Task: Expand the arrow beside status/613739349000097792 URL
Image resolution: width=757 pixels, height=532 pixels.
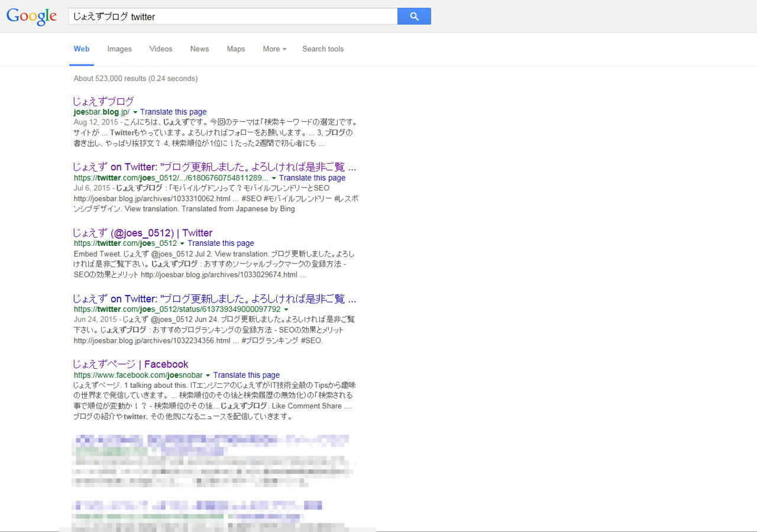Action: tap(286, 309)
